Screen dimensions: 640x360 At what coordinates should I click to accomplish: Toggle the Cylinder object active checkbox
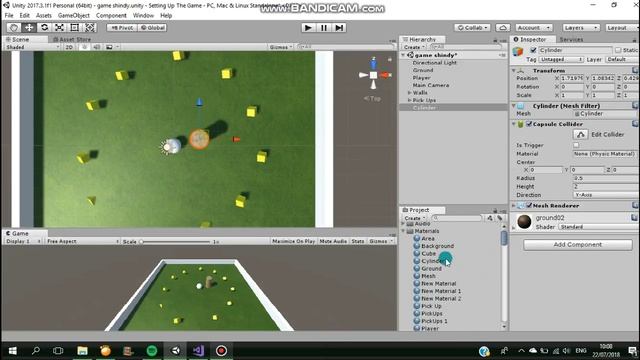pyautogui.click(x=533, y=50)
